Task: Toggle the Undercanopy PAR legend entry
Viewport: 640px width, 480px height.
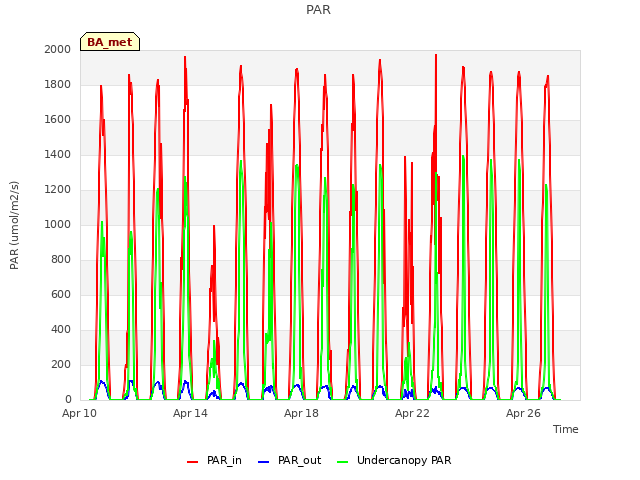Action: (x=394, y=460)
